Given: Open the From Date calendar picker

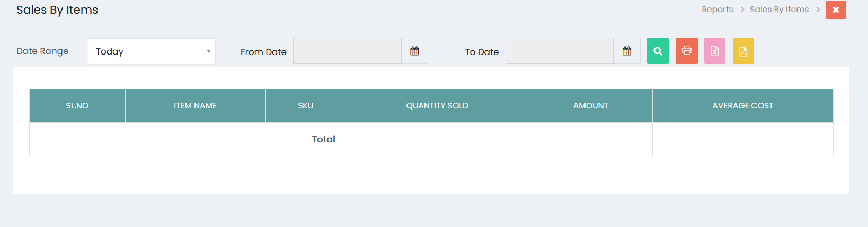Looking at the screenshot, I should click(x=414, y=51).
